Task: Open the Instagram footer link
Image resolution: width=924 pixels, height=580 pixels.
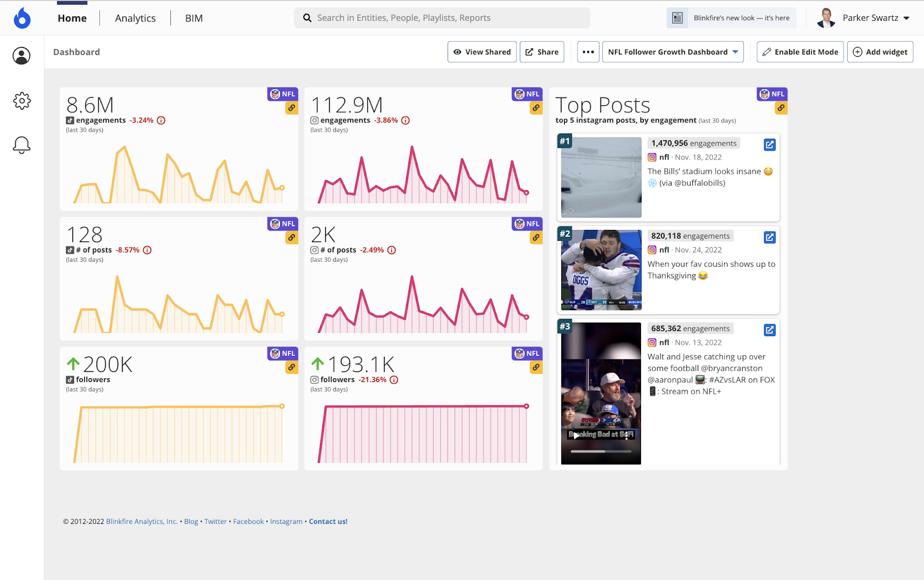Action: tap(286, 522)
